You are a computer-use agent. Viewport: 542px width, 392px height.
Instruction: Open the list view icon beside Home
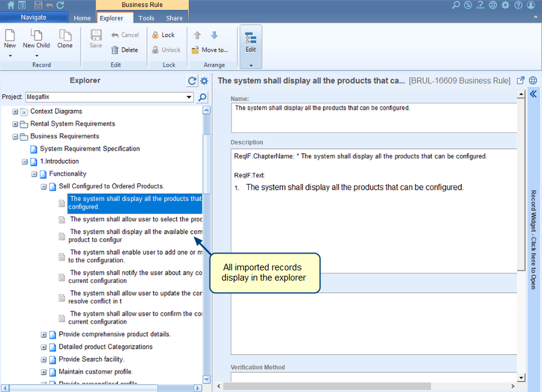tap(22, 5)
